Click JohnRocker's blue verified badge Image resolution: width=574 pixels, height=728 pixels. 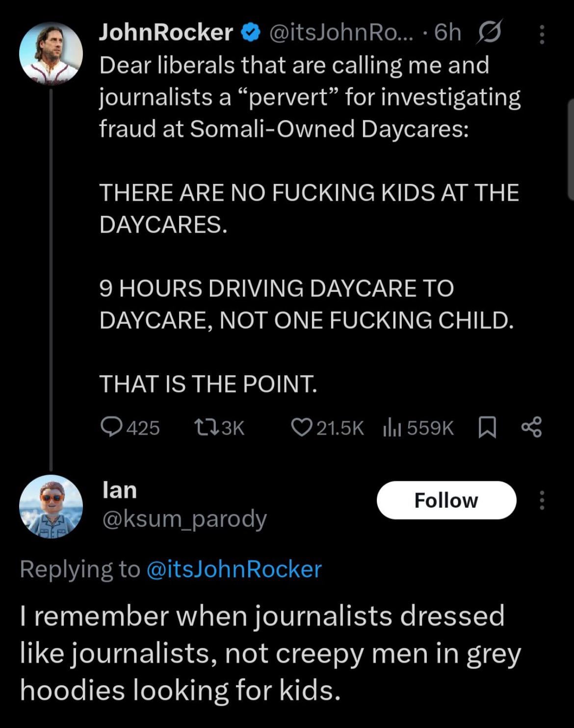[250, 33]
